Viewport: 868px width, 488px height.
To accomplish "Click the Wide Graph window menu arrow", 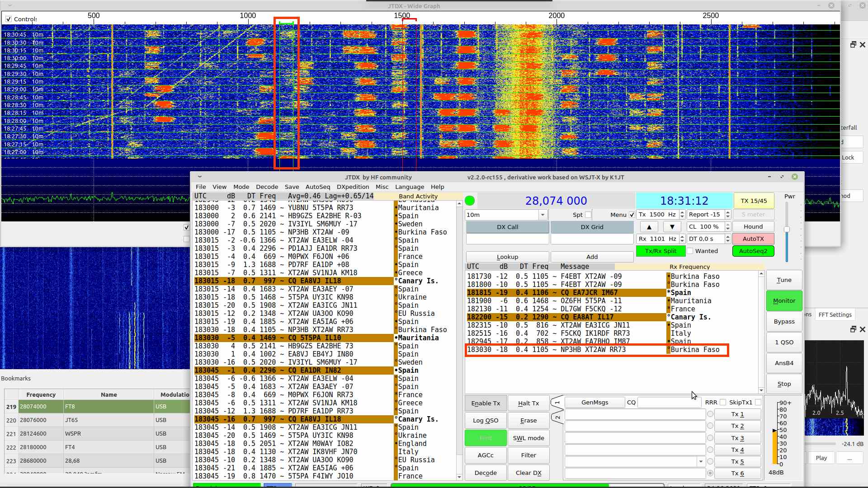I will point(10,5).
